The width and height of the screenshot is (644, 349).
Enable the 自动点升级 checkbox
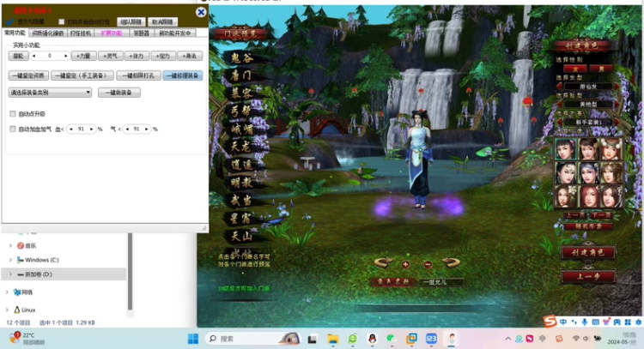12,113
